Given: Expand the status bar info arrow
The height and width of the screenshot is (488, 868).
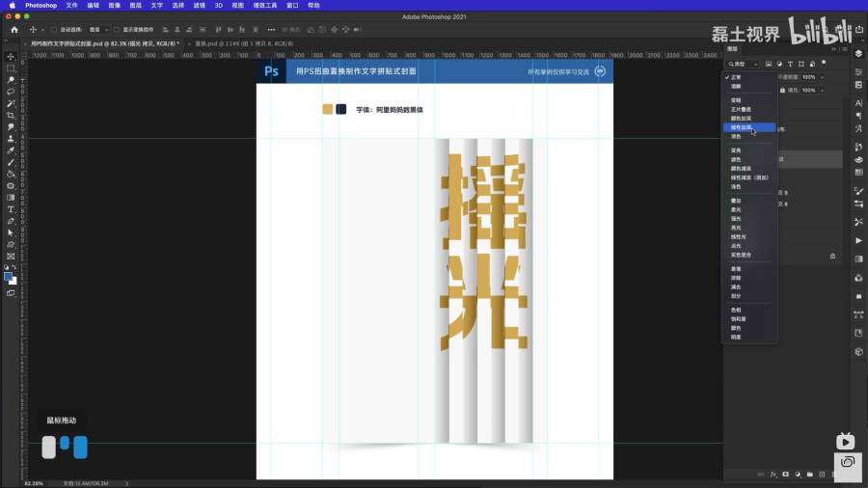Looking at the screenshot, I should click(x=126, y=483).
